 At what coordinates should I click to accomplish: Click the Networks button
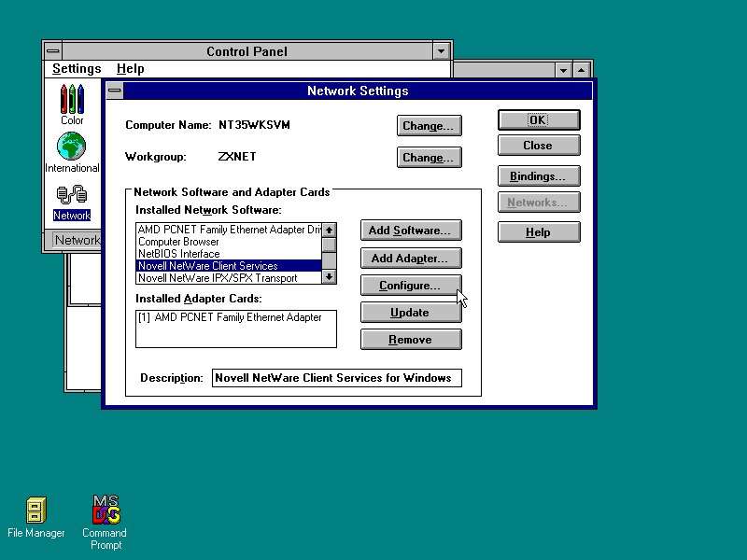click(x=539, y=203)
